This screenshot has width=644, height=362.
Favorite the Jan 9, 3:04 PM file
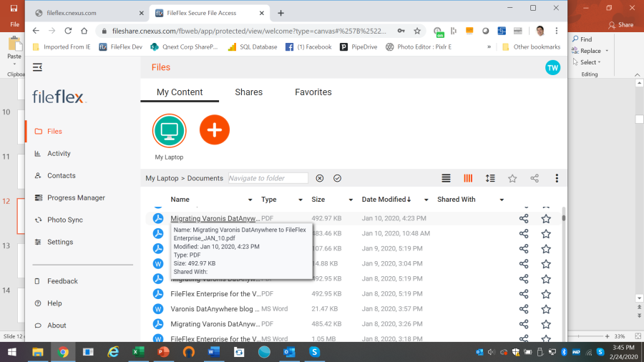[x=546, y=264]
